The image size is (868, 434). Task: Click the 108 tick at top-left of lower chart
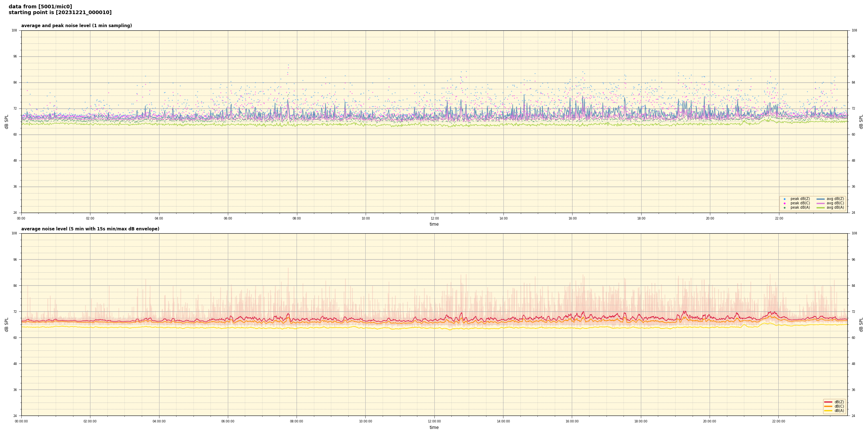click(x=14, y=233)
